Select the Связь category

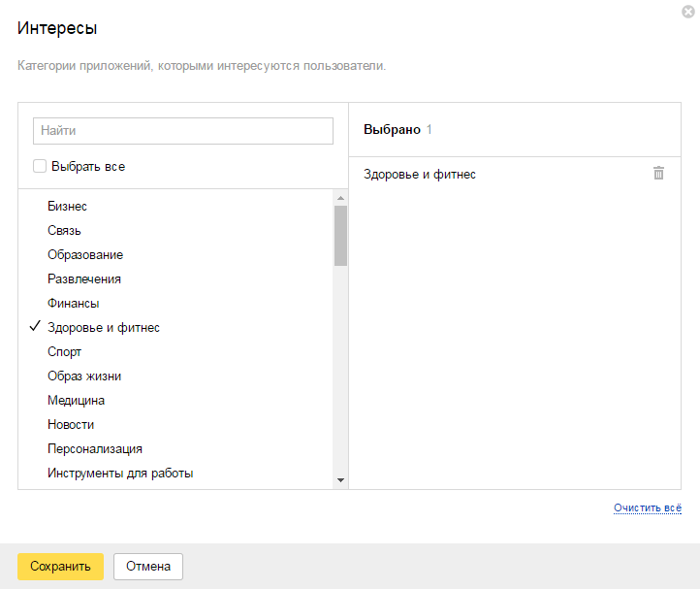coord(64,231)
